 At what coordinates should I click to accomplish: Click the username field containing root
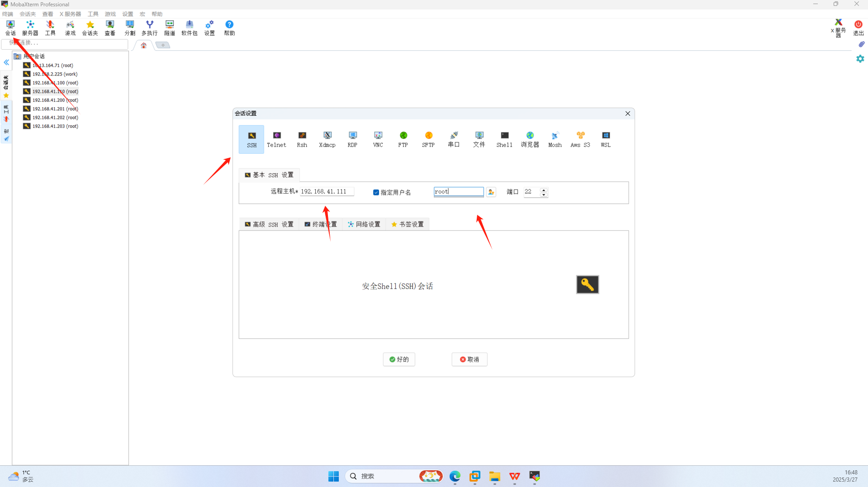tap(458, 192)
